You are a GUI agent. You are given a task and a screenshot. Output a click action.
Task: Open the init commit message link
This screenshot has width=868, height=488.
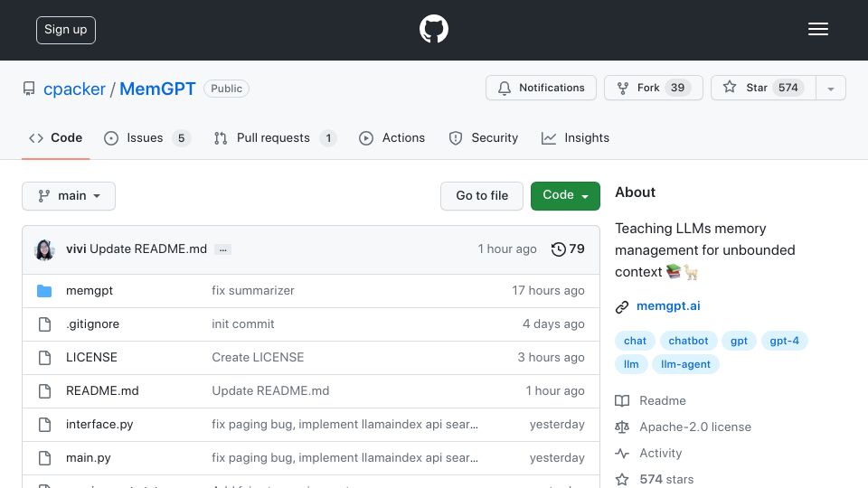243,324
